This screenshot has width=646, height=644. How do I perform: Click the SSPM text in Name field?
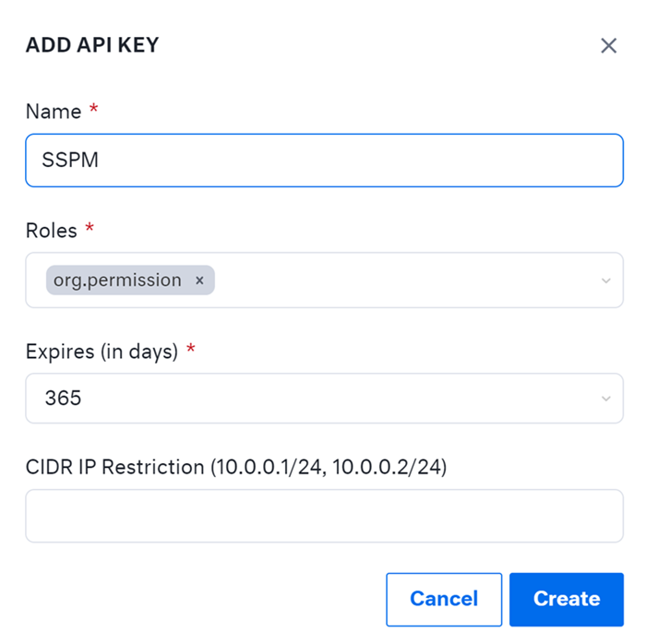click(70, 161)
